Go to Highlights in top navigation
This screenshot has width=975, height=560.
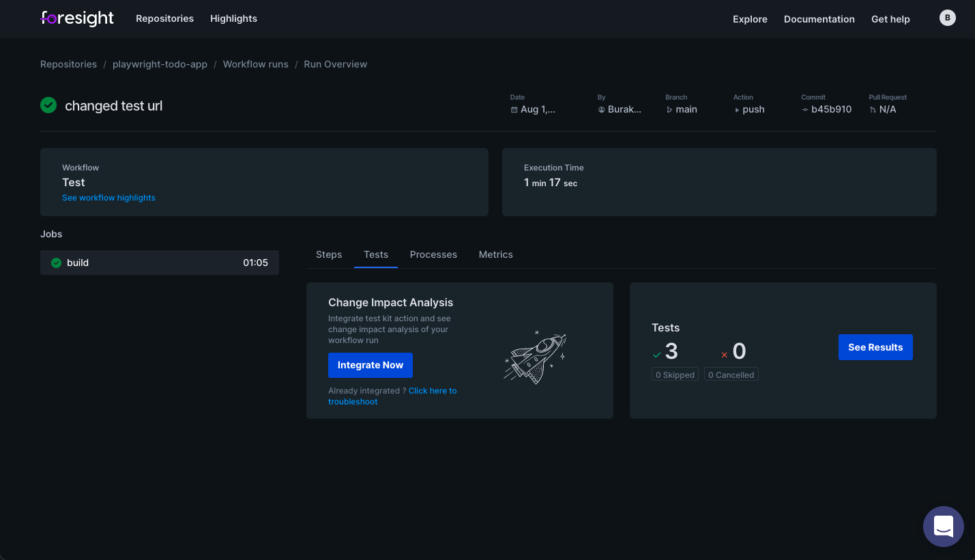(x=233, y=19)
